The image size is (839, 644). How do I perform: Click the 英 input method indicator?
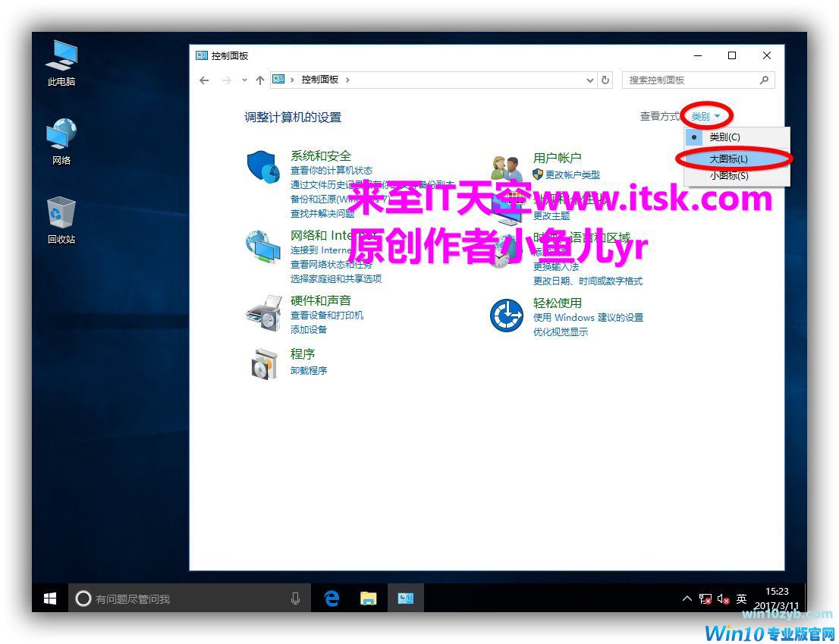(x=741, y=599)
